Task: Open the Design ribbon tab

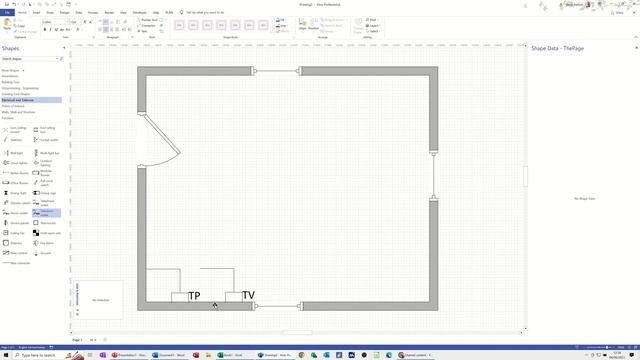Action: tap(64, 13)
